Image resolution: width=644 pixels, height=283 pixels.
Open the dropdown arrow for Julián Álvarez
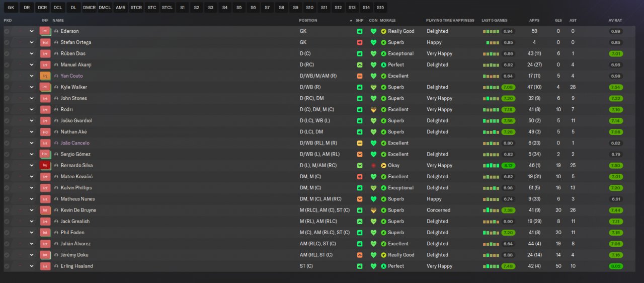pos(31,244)
